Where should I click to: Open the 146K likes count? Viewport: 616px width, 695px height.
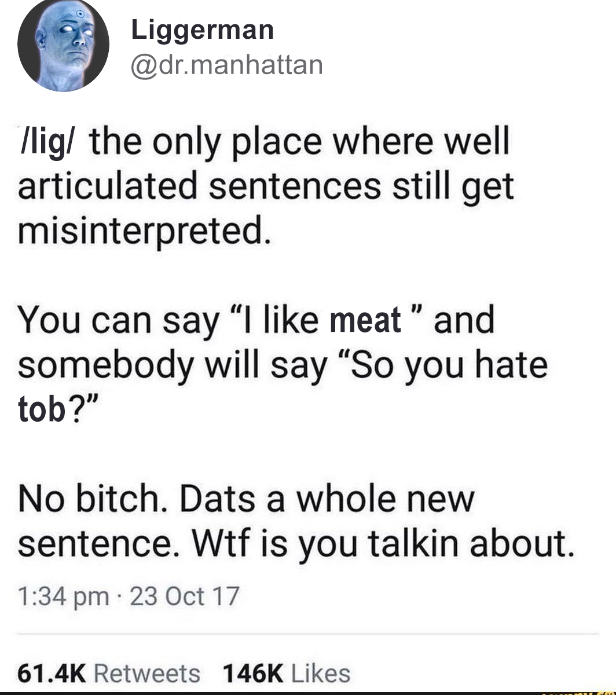pos(253,673)
